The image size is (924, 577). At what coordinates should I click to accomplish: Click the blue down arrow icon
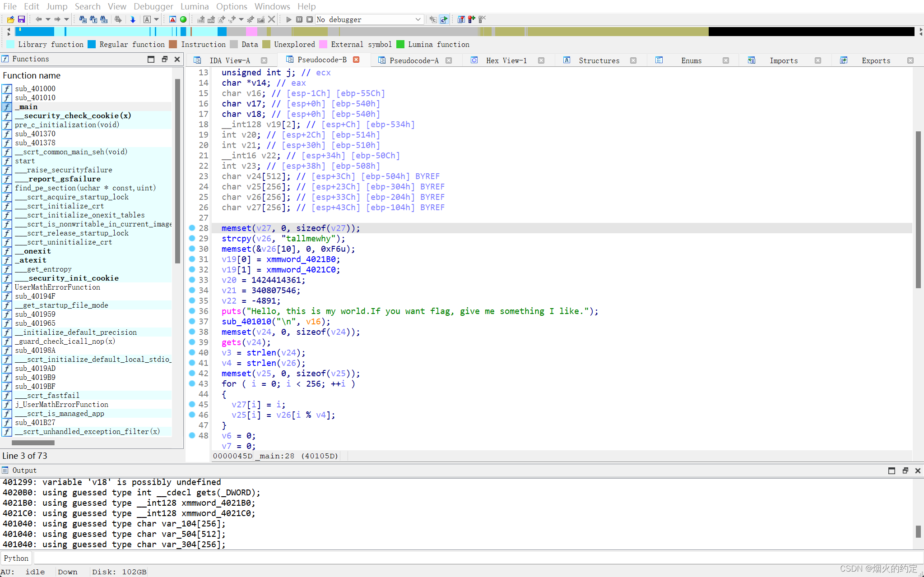pyautogui.click(x=133, y=19)
